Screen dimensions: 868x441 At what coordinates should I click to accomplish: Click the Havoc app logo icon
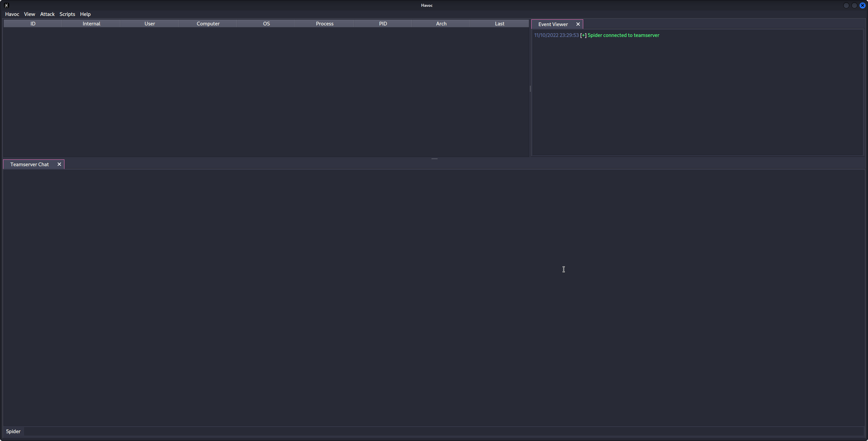tap(6, 5)
